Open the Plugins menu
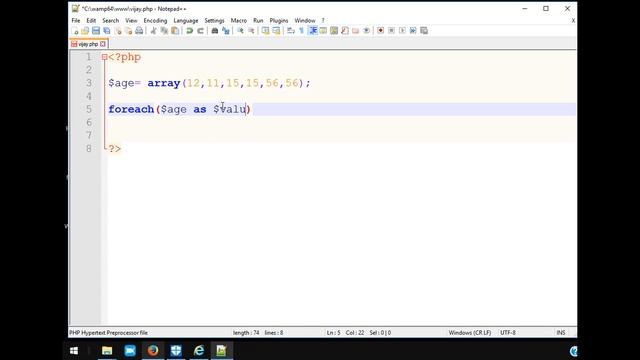The width and height of the screenshot is (640, 360). tap(279, 20)
